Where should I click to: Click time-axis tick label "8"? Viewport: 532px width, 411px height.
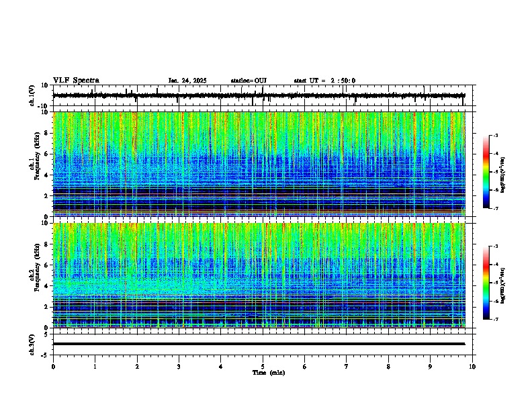click(388, 367)
